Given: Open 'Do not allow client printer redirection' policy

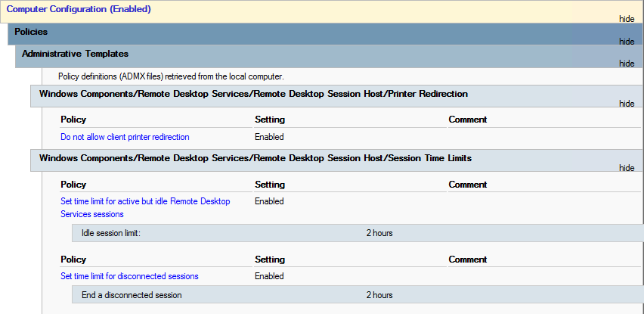Looking at the screenshot, I should click(x=125, y=137).
